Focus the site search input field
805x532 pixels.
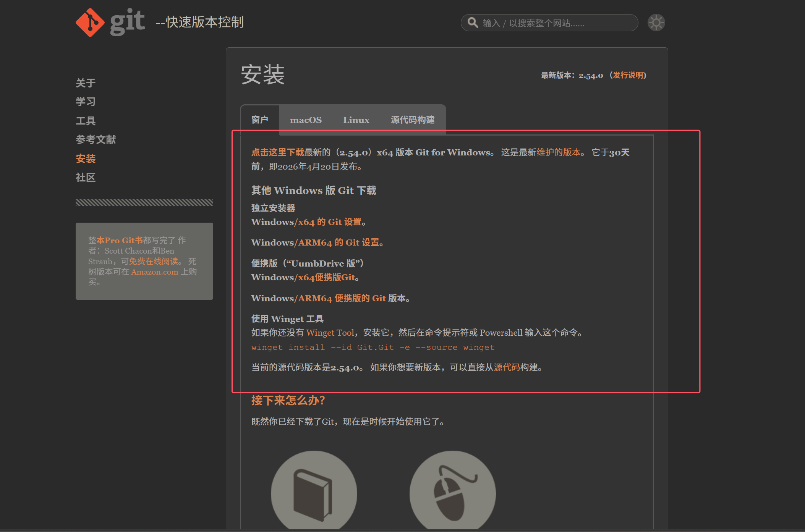tap(549, 23)
